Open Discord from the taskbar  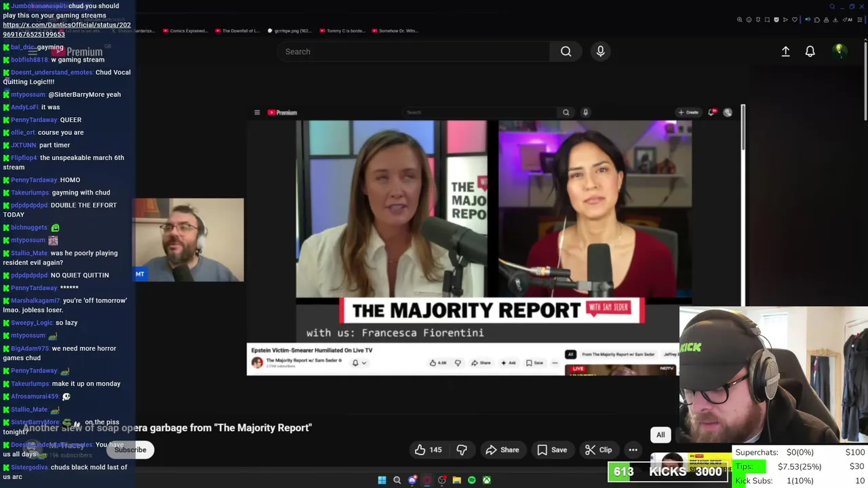(412, 480)
